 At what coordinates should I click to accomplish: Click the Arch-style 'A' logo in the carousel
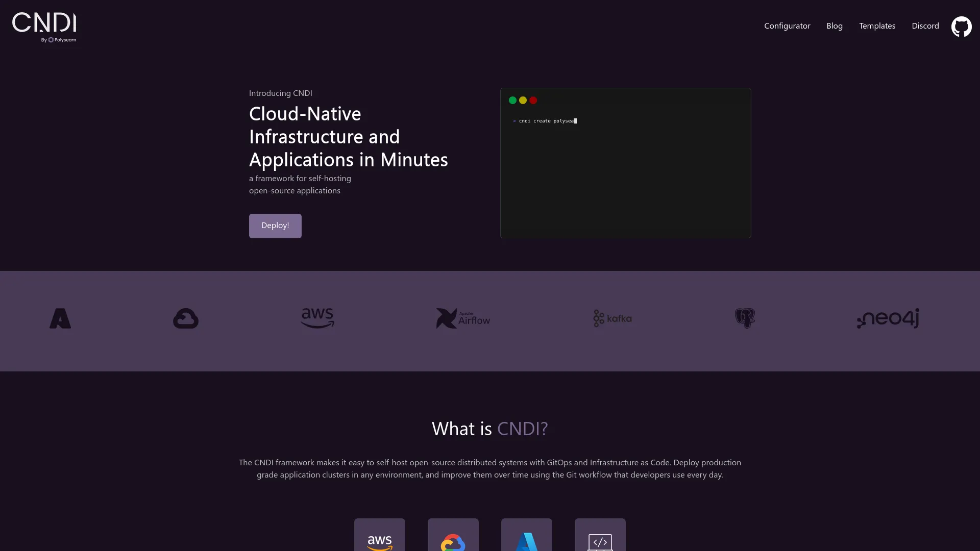60,318
